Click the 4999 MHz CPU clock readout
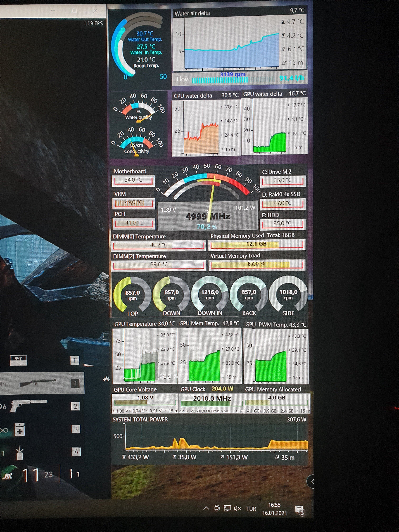 (x=208, y=216)
